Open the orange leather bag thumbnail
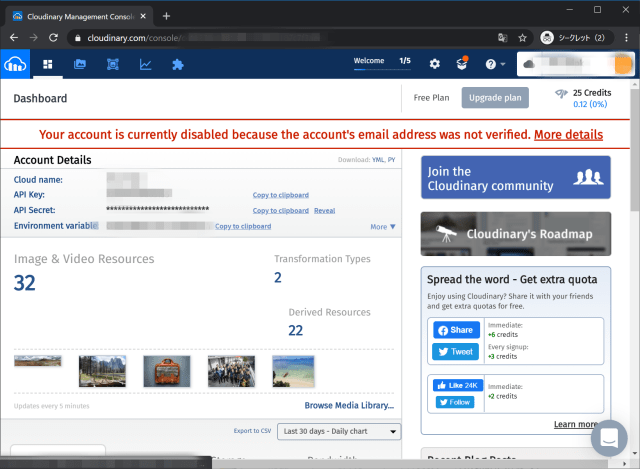This screenshot has width=640, height=469. tap(167, 371)
